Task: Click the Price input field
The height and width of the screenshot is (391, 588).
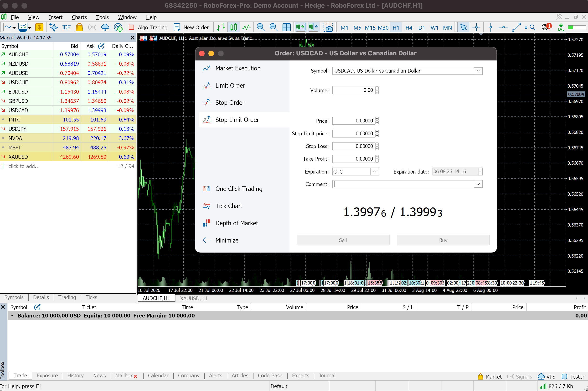Action: pos(353,121)
